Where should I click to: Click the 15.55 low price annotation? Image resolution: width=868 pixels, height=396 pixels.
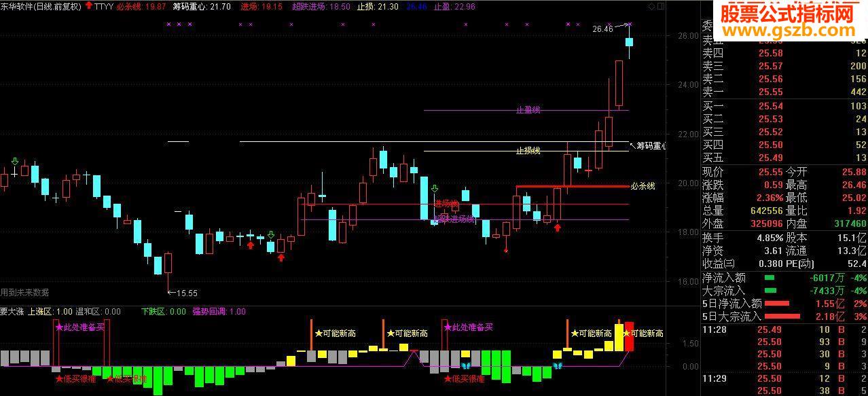187,293
